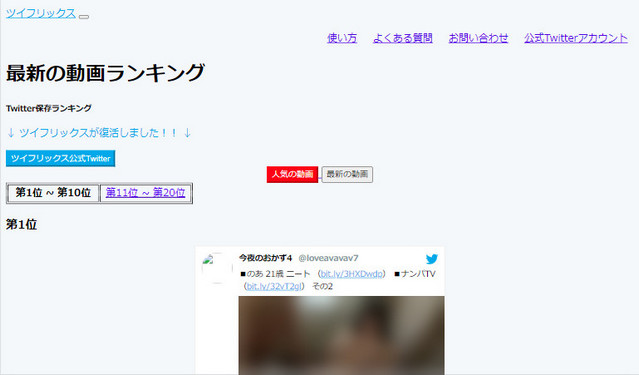Open the 公式Twitterアカウント navigation link
Screen dimensions: 639x375
[x=576, y=38]
